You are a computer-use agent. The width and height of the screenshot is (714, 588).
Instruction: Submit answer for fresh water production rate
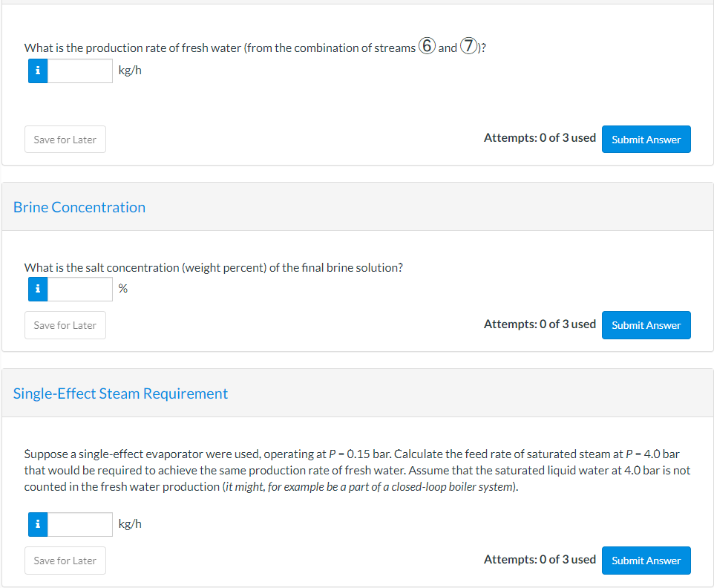646,140
